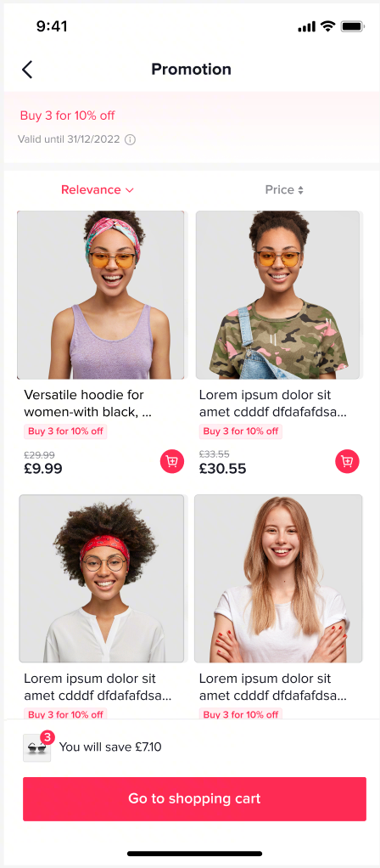Tap 'Buy 3 for 10% off' tag under hoodie
The height and width of the screenshot is (868, 380).
click(65, 431)
